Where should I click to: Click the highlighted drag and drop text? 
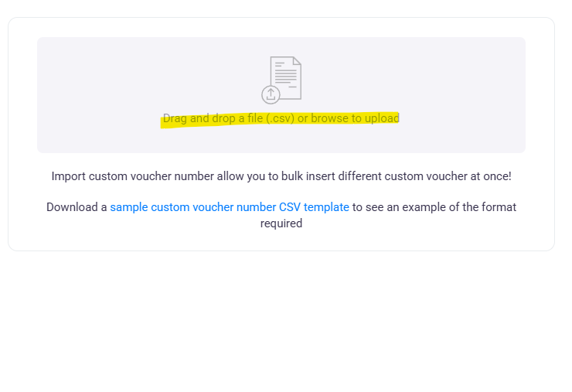[x=281, y=118]
